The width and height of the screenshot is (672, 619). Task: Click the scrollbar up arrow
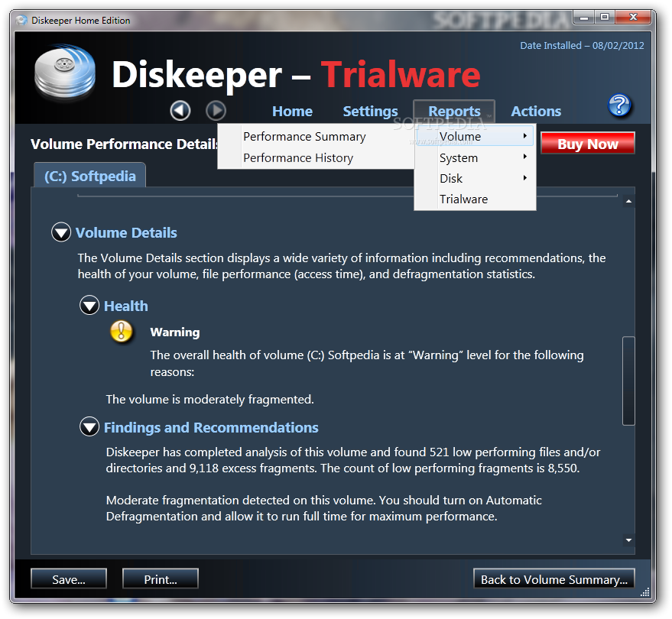[x=628, y=201]
